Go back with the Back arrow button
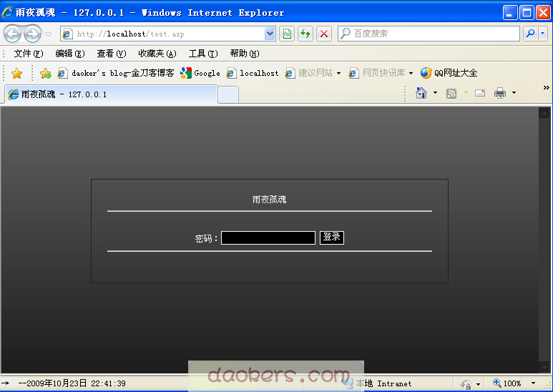This screenshot has height=392, width=553. pyautogui.click(x=13, y=34)
